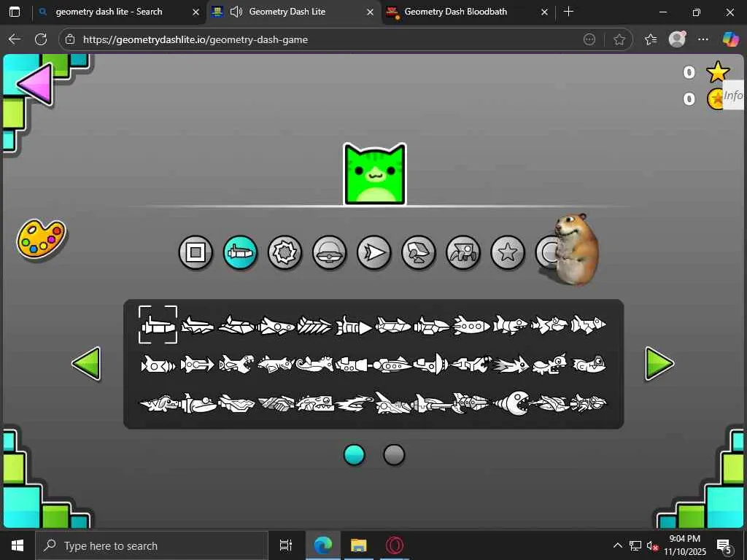Choose the handshake-shaped ship
The image size is (747, 560).
(276, 404)
